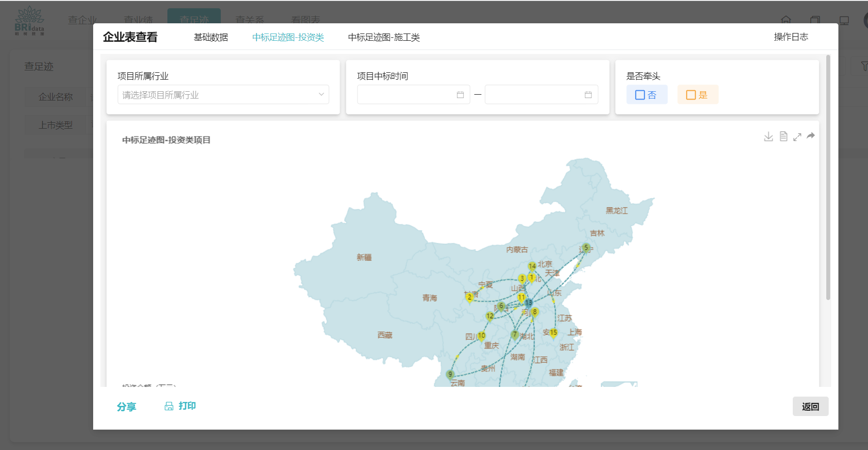Click 看图表 in background navigation
Viewport: 868px width, 450px height.
point(306,20)
